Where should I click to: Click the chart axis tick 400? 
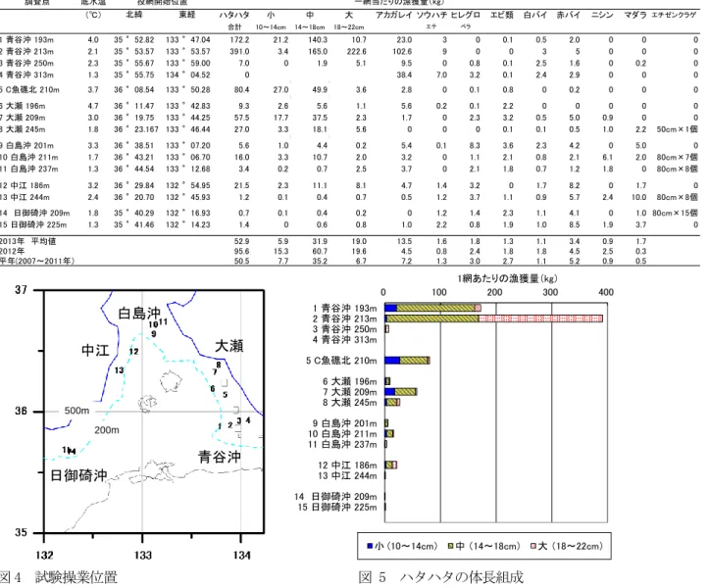pos(606,292)
